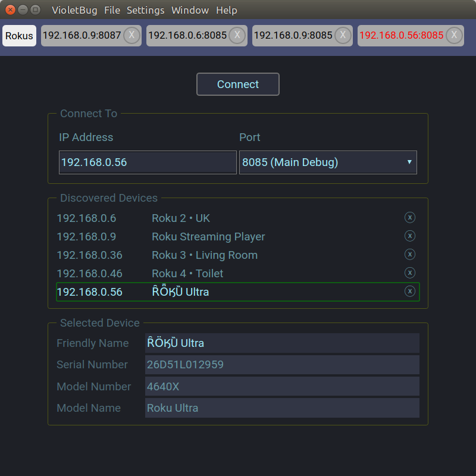Switch to the Rokus tab
Screen dimensions: 476x476
coord(19,36)
